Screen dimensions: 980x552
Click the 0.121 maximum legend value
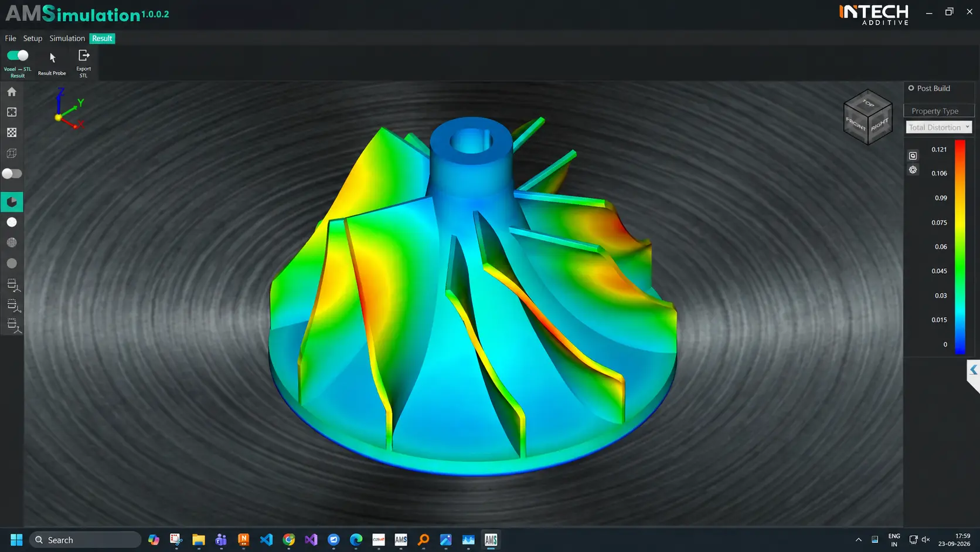tap(939, 150)
